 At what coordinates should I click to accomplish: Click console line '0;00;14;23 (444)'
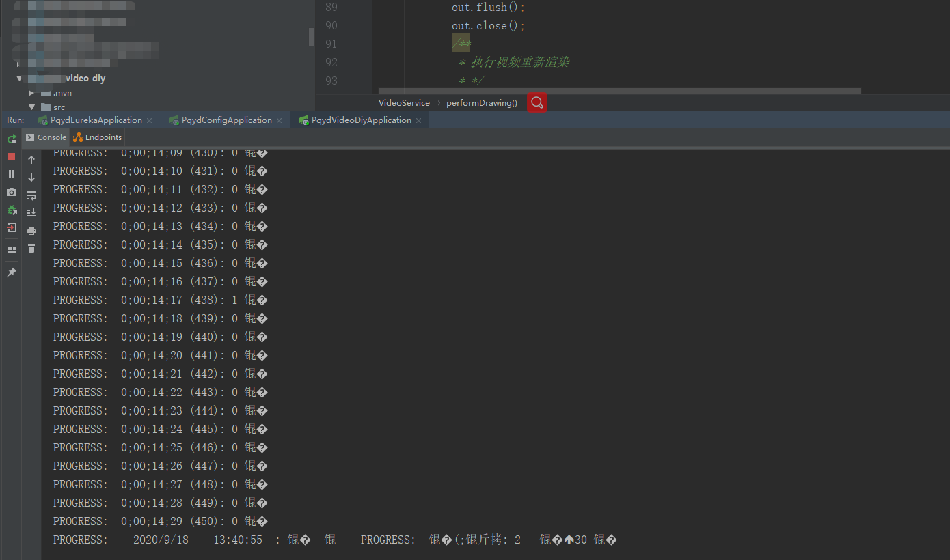(x=161, y=410)
